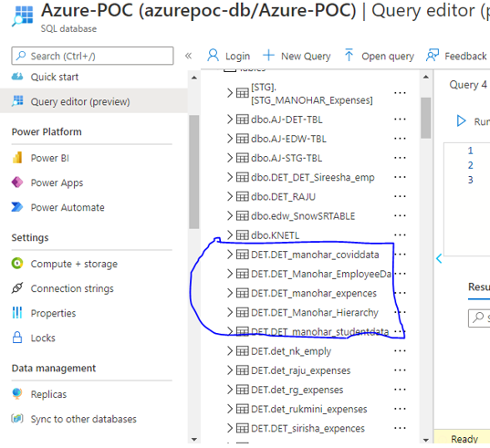Select dbo.KNETL table name
490x448 pixels.
(275, 235)
